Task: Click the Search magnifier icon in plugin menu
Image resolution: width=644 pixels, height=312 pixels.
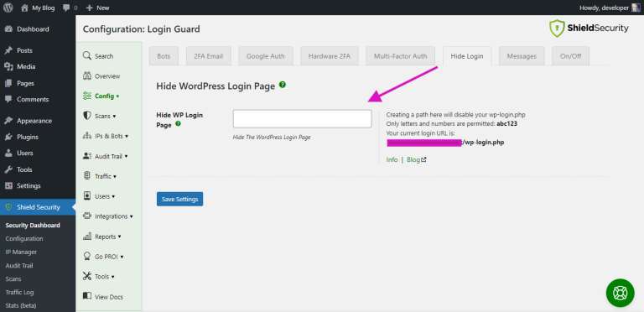Action: coord(86,56)
